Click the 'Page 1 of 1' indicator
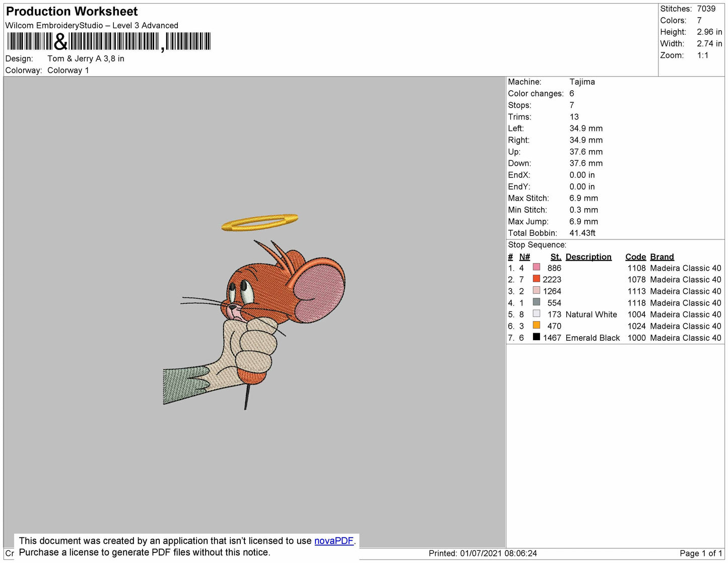The height and width of the screenshot is (563, 728). click(x=701, y=553)
